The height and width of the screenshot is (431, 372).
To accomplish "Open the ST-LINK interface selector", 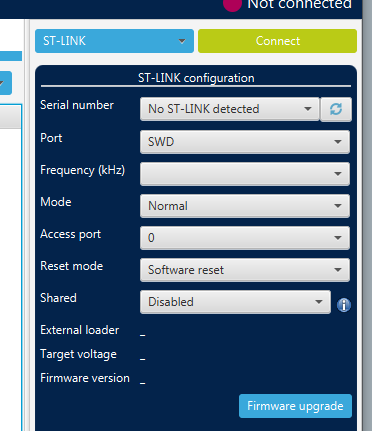I will (114, 41).
